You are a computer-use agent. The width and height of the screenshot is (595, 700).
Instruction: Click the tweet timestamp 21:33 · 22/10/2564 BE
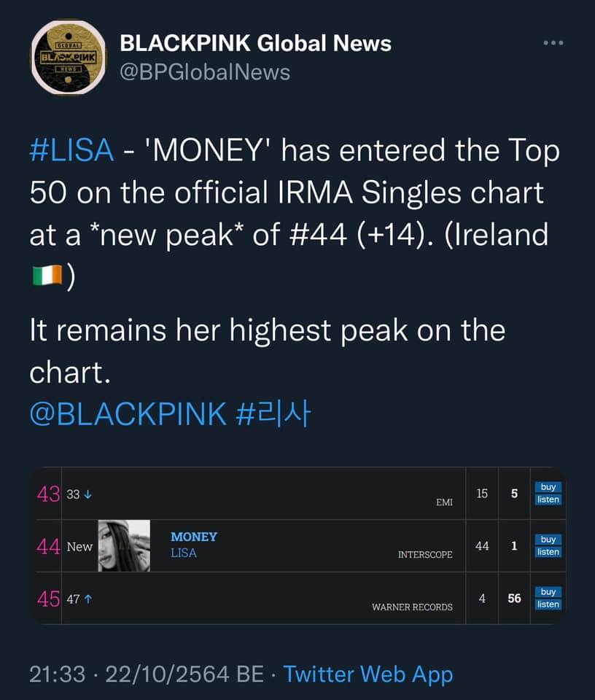(147, 674)
